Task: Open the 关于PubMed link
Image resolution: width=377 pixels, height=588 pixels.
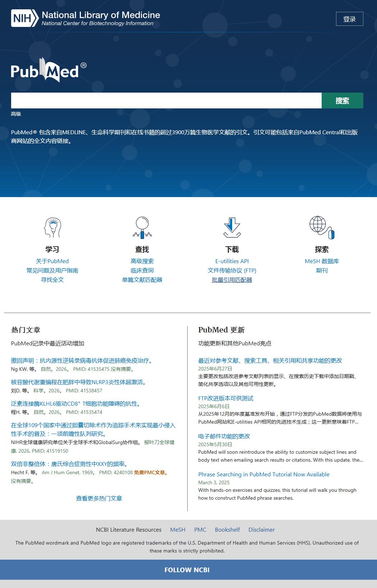Action: point(52,261)
